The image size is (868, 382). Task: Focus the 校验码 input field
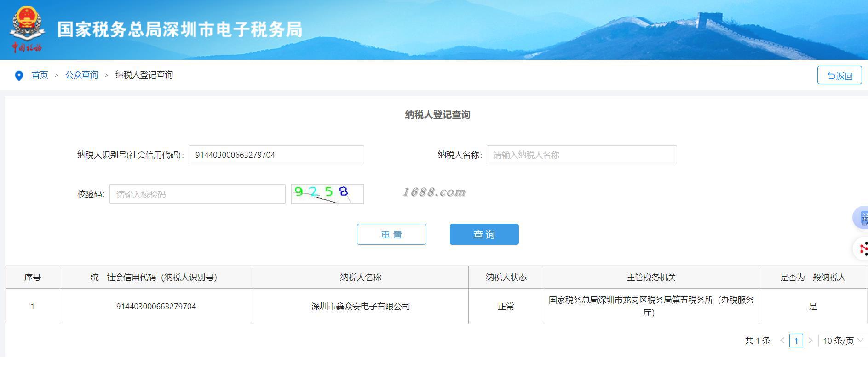point(197,194)
